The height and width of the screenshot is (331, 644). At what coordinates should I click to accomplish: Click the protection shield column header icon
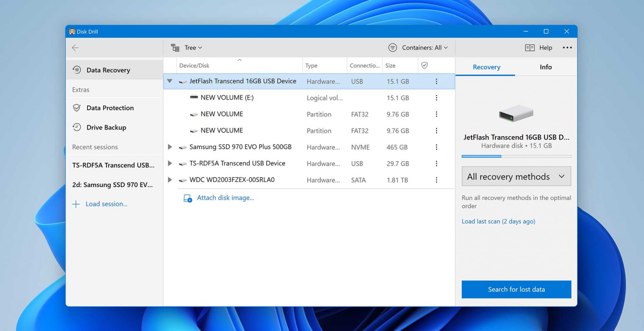click(x=425, y=65)
